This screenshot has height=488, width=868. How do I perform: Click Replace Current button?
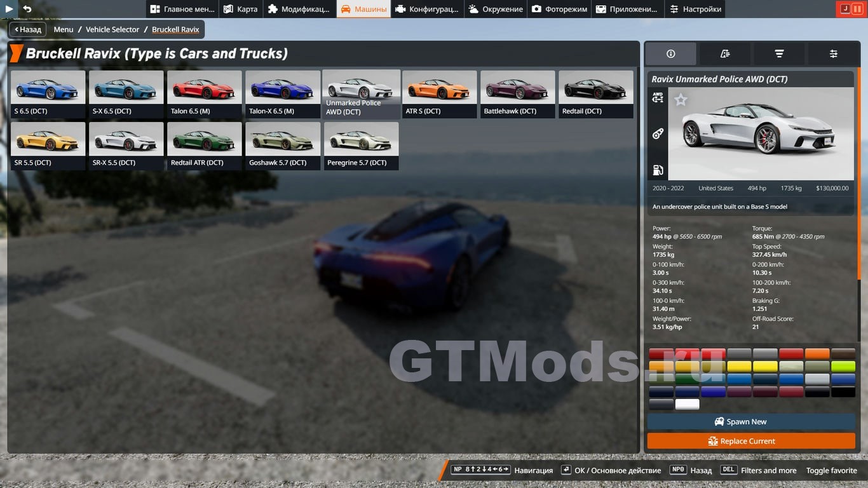pos(751,441)
